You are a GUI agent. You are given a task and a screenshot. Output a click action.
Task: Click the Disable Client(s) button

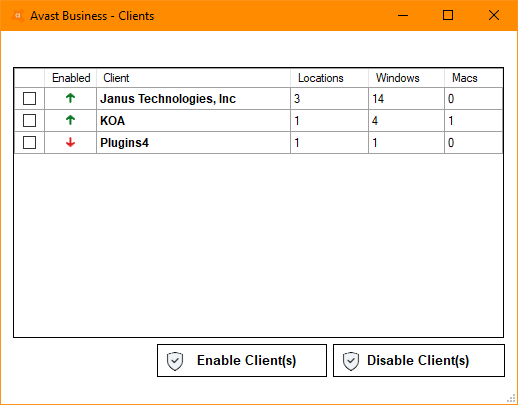tap(419, 361)
